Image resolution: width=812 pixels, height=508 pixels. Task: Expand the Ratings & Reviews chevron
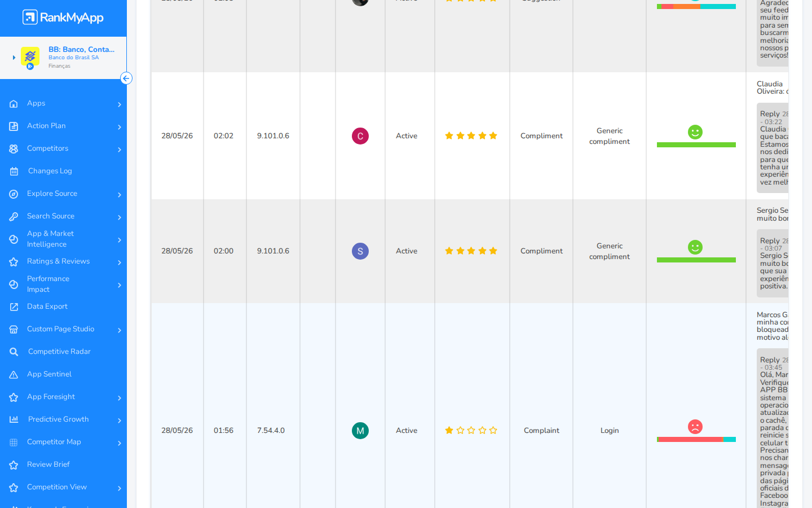tap(120, 262)
